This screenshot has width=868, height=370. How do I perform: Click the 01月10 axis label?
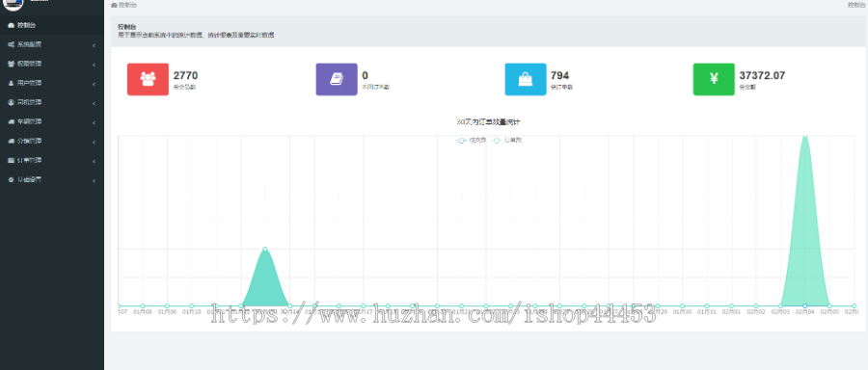pyautogui.click(x=192, y=312)
